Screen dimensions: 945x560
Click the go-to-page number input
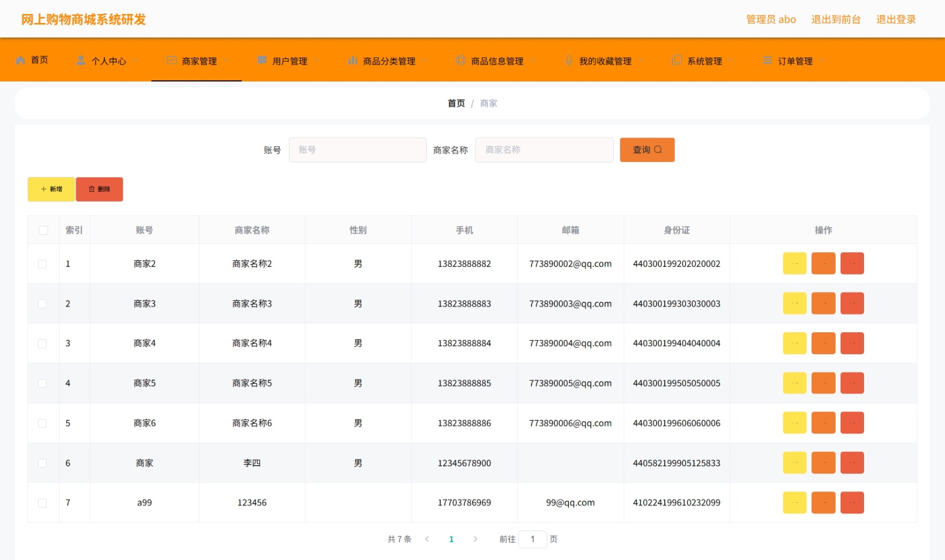click(532, 539)
